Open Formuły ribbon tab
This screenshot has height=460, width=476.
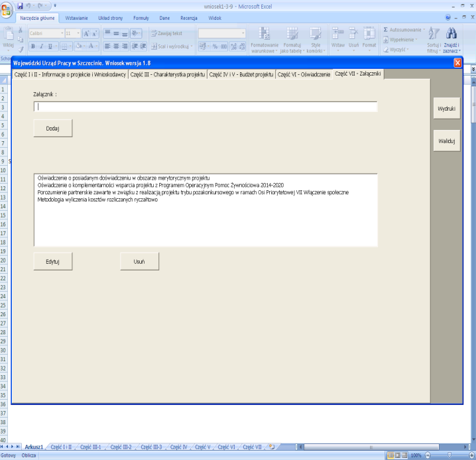pos(141,18)
